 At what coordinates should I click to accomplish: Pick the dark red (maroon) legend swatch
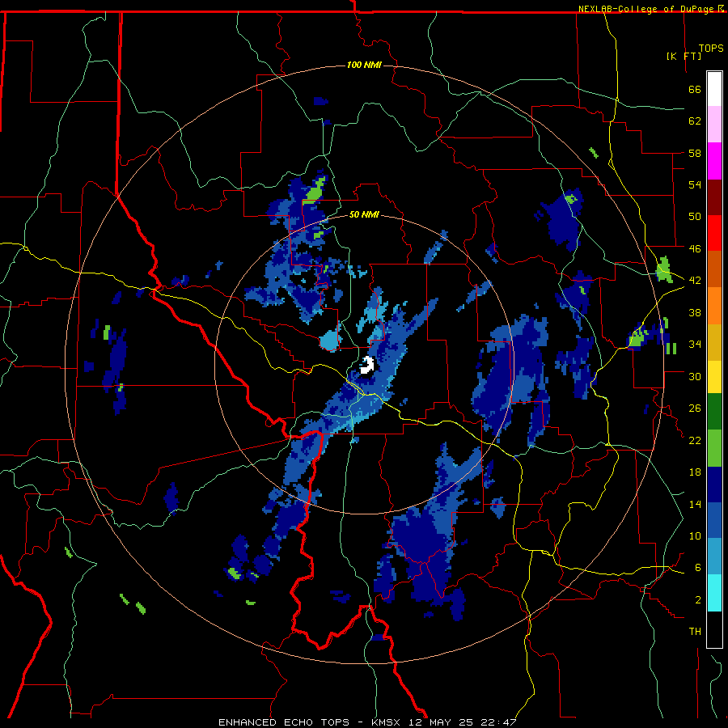(x=714, y=197)
